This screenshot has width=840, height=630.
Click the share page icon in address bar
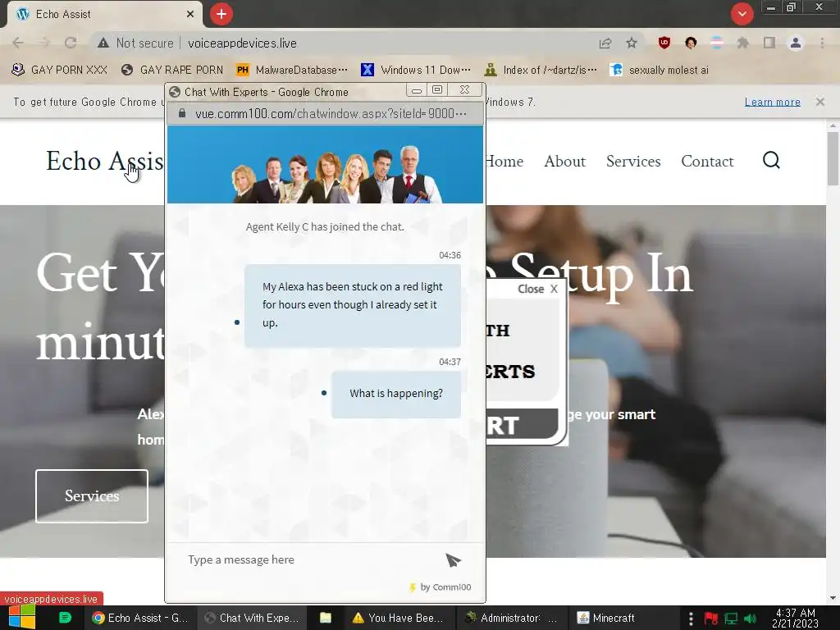pyautogui.click(x=605, y=43)
